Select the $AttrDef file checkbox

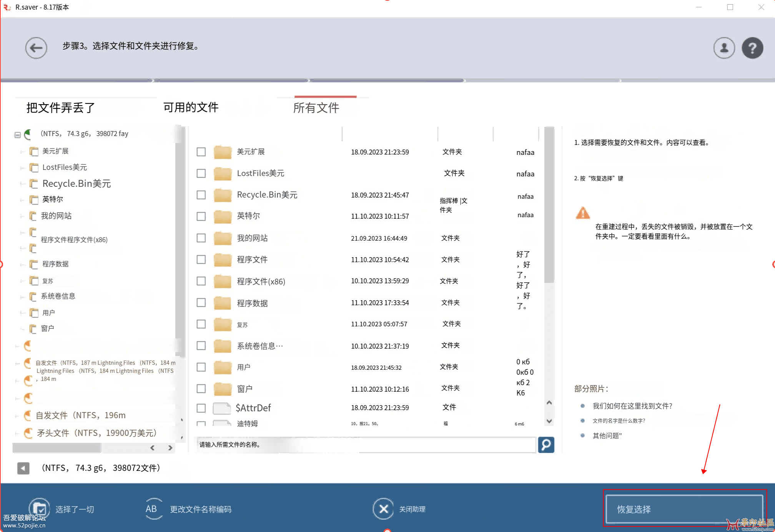click(x=201, y=408)
